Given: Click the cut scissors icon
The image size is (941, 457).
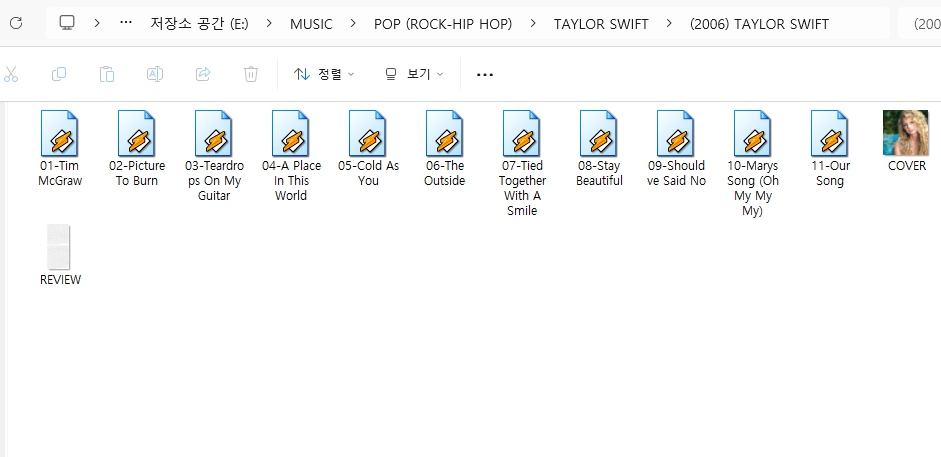Looking at the screenshot, I should [x=12, y=74].
